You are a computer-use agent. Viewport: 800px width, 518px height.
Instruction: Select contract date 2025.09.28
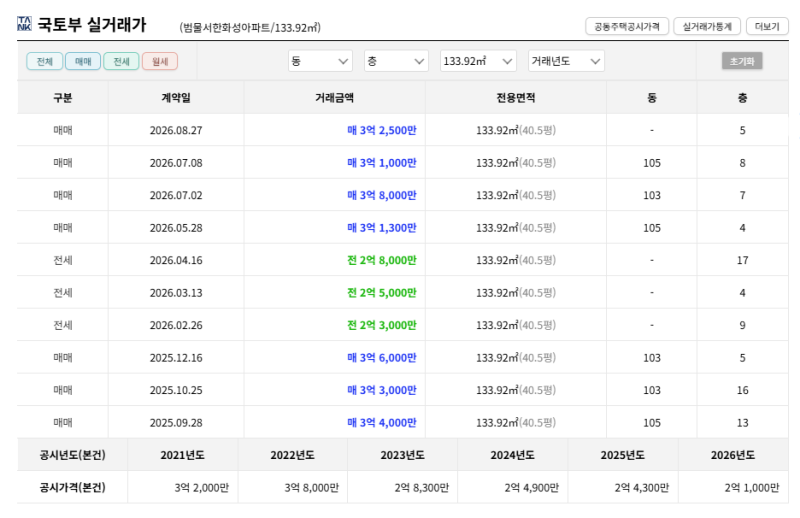176,423
